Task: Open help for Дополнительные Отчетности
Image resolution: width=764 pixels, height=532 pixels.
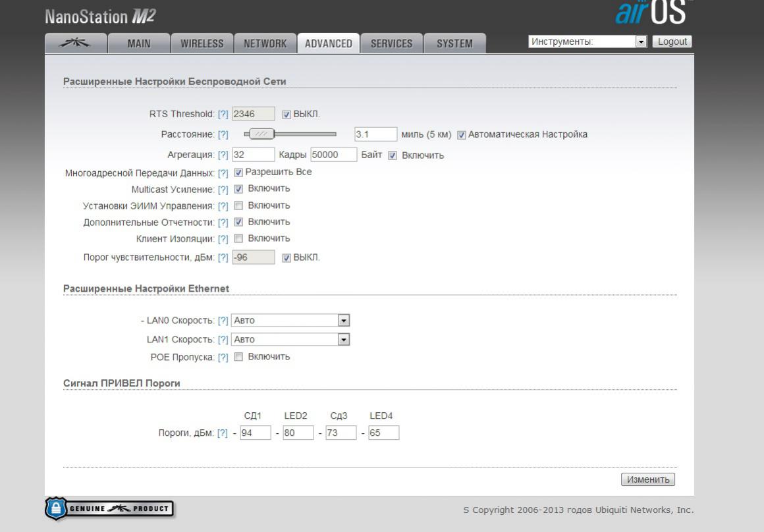Action: pos(223,223)
